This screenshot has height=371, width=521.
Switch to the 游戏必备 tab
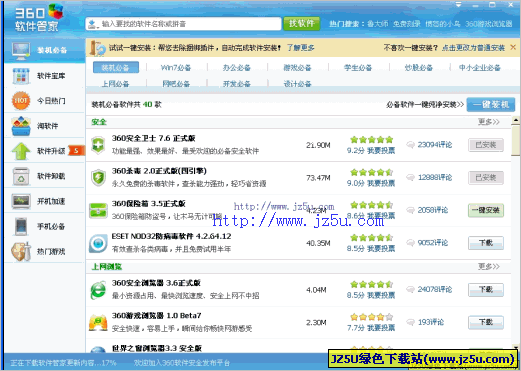[x=297, y=68]
